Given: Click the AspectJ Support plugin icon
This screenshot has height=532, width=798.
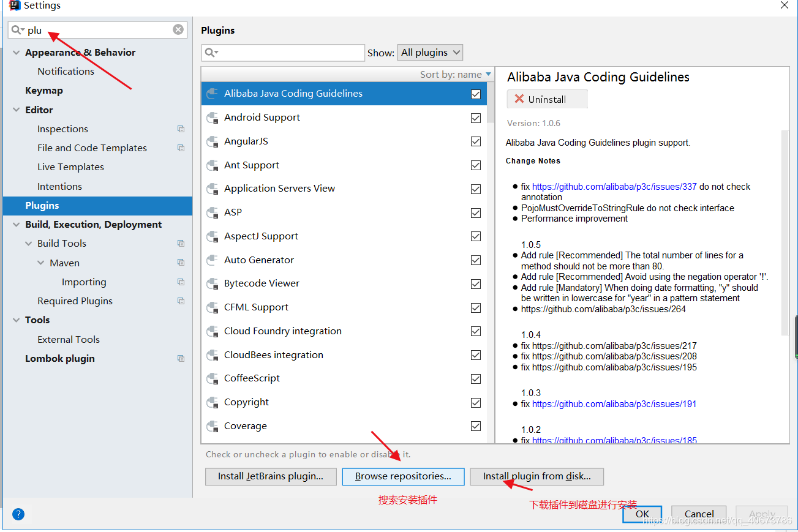Looking at the screenshot, I should coord(213,236).
